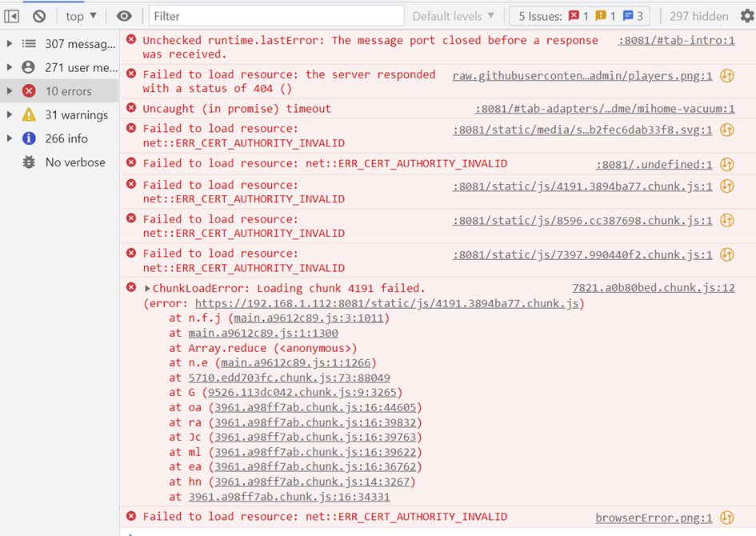Viewport: 756px width, 536px height.
Task: Open DevTools settings
Action: [748, 15]
